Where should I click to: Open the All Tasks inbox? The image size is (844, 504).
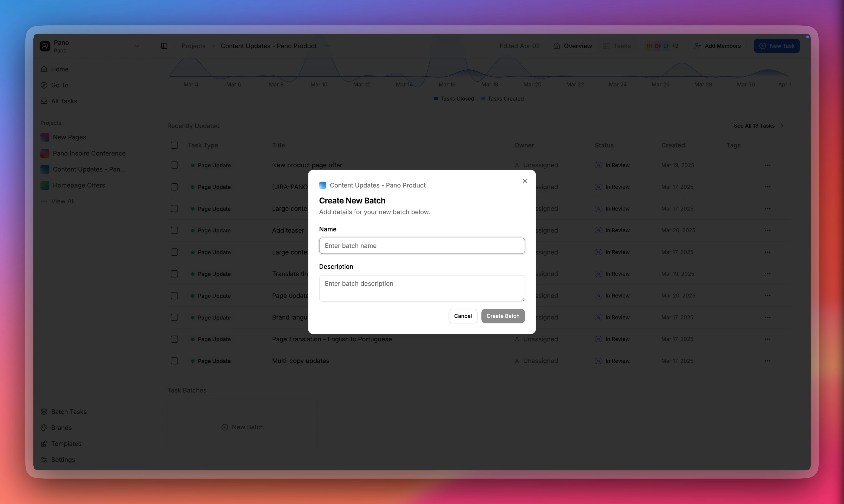pyautogui.click(x=64, y=101)
